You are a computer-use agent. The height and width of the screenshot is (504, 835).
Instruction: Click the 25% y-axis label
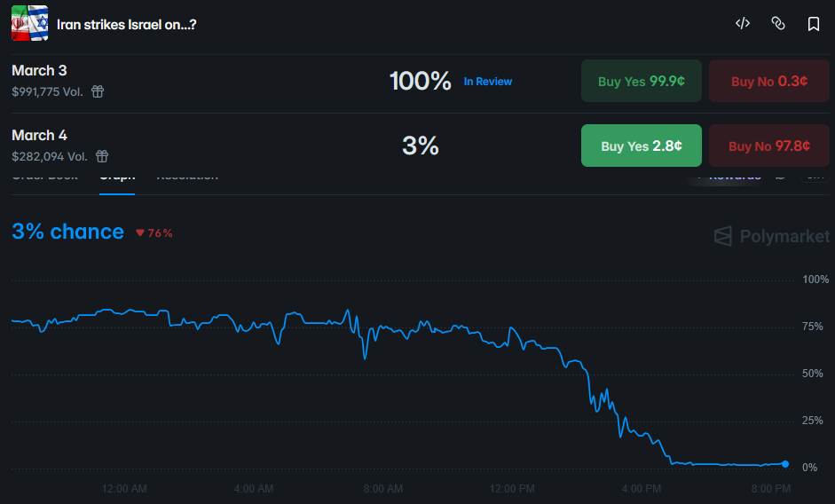coord(813,421)
